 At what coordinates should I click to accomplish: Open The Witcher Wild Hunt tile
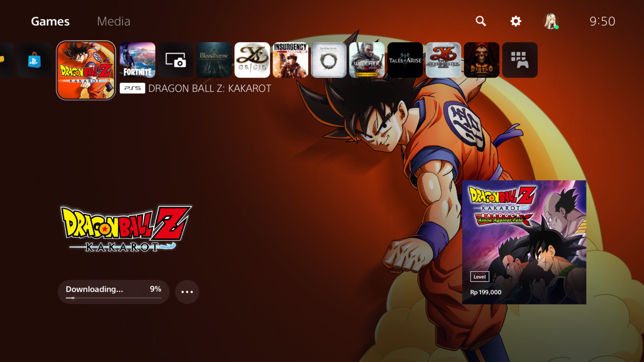point(367,60)
